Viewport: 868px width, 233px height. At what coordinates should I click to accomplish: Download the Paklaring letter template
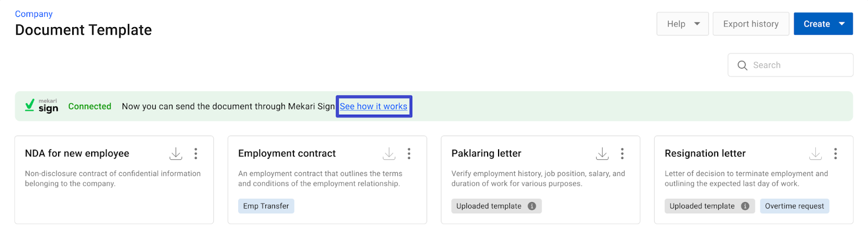pyautogui.click(x=602, y=154)
